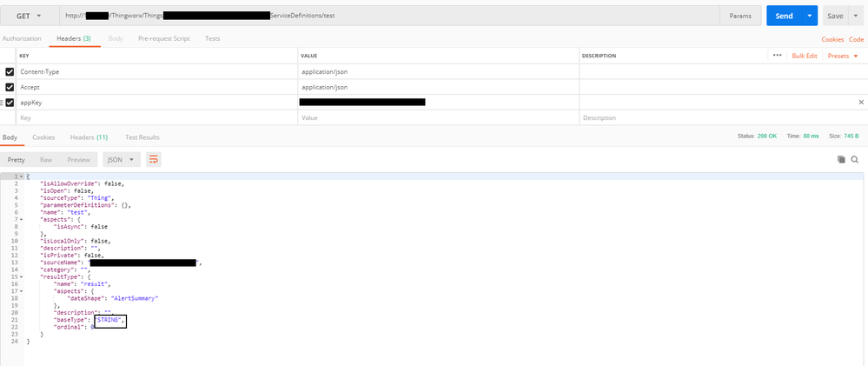Open the Pre-request Script tab
This screenshot has width=868, height=366.
click(x=164, y=39)
